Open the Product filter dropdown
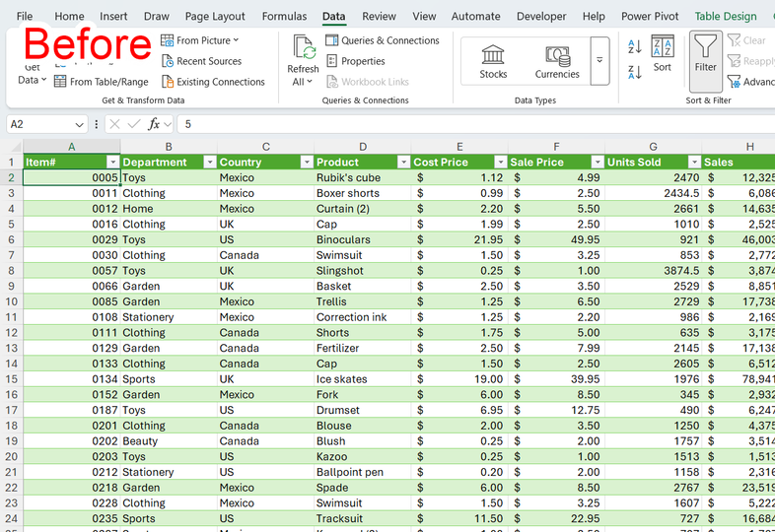 404,162
